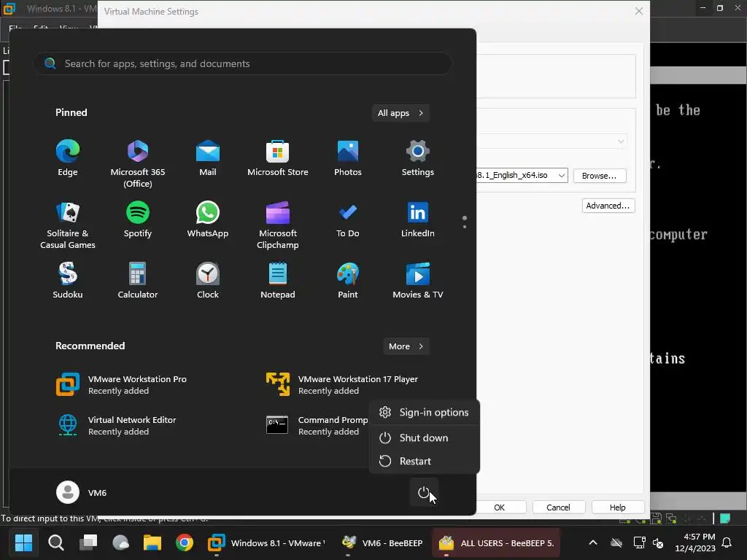Focus the Start menu search field
This screenshot has width=747, height=560.
click(x=243, y=63)
